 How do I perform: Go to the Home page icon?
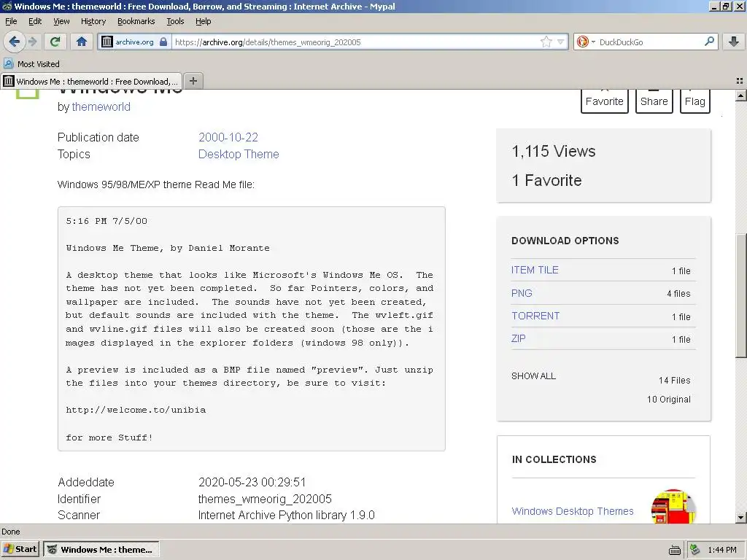[x=82, y=42]
